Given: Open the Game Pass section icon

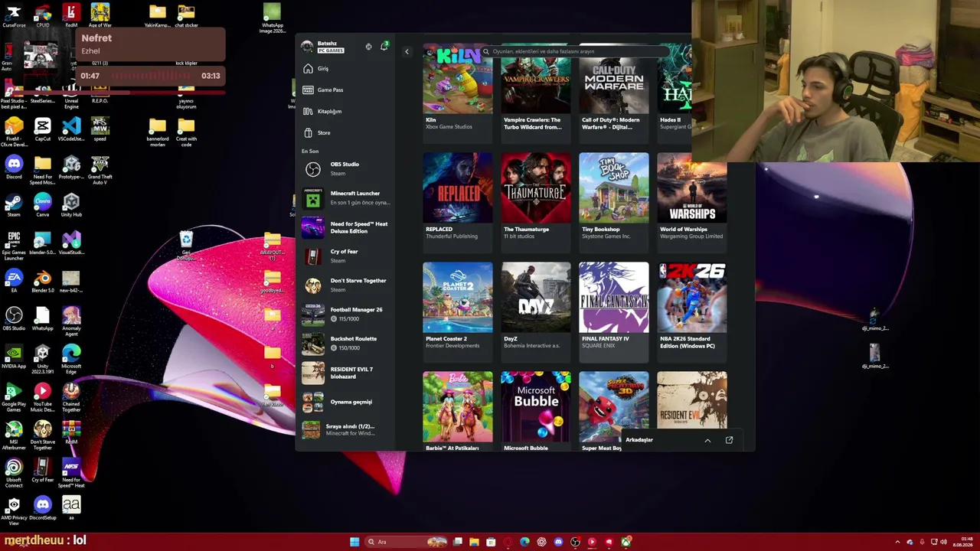Looking at the screenshot, I should tap(308, 90).
